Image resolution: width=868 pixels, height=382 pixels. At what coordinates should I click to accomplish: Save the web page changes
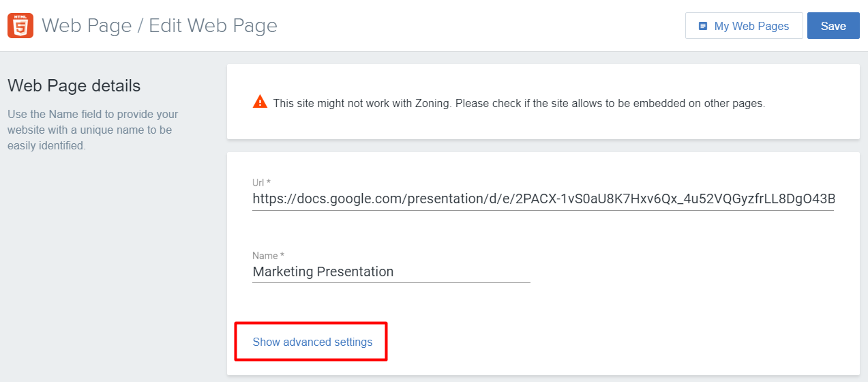pos(833,26)
